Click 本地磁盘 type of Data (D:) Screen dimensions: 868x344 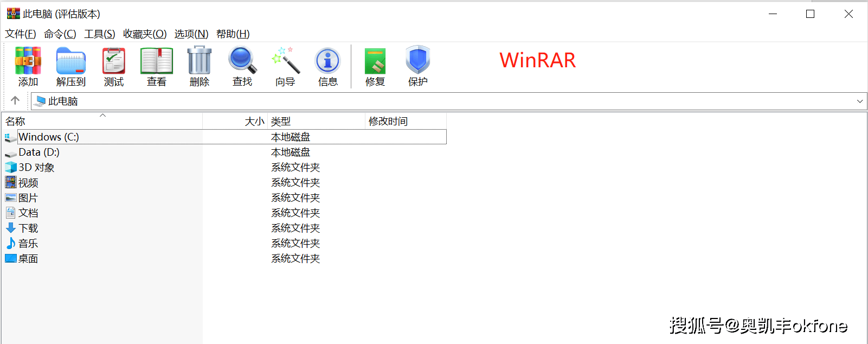click(291, 152)
